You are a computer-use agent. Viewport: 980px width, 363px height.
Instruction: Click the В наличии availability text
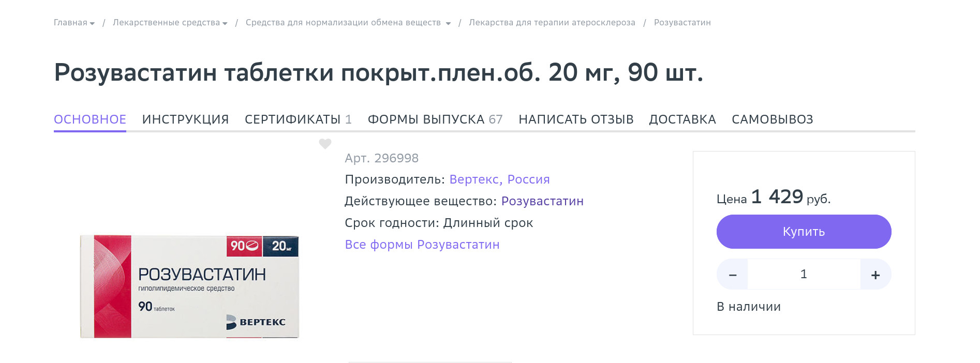749,307
